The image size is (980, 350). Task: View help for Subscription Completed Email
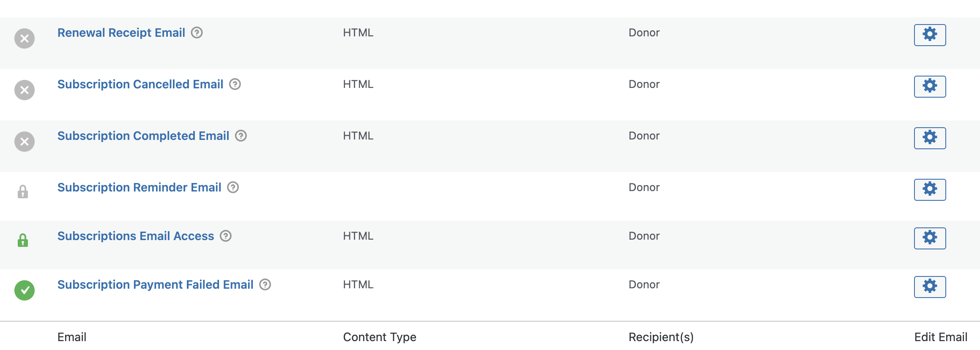pyautogui.click(x=241, y=136)
